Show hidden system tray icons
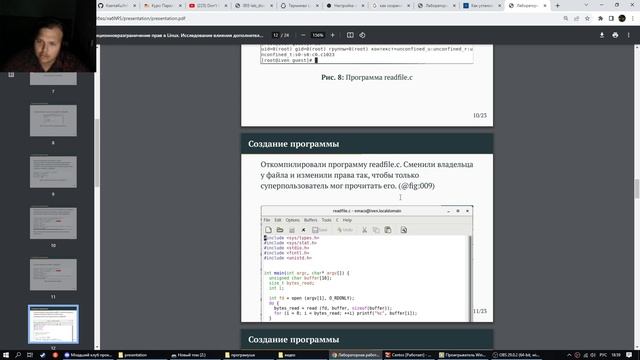Viewport: 640px width, 360px height. point(569,355)
